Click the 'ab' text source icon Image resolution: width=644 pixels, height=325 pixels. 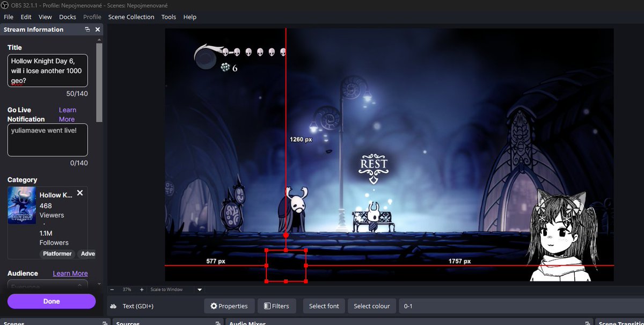(113, 306)
